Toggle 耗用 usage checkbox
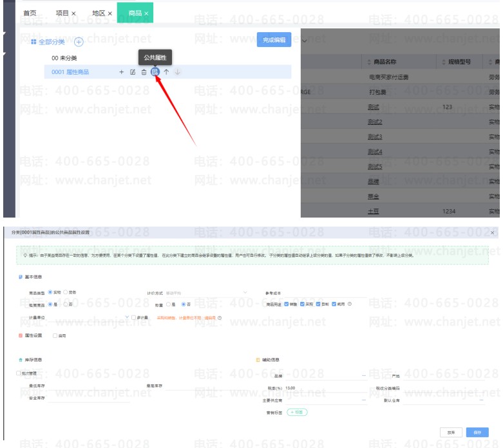Screen dimensions: 503x448 coord(334,304)
